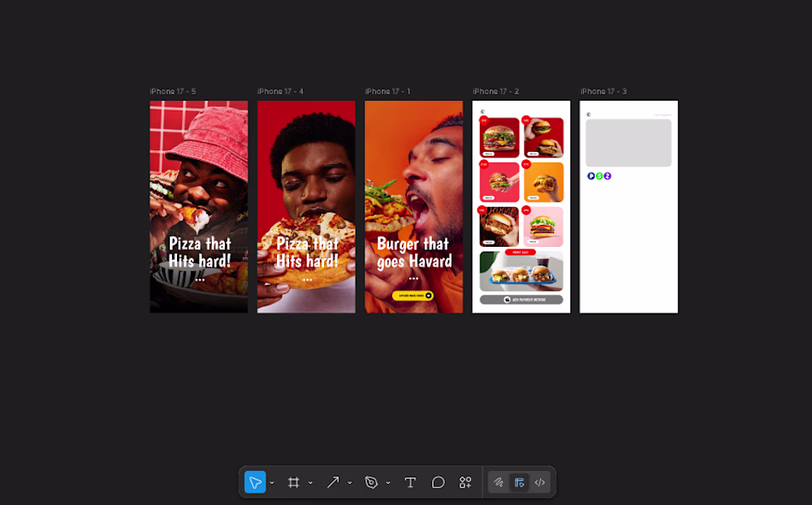Select the sliders tray combo image
The width and height of the screenshot is (812, 505).
521,271
